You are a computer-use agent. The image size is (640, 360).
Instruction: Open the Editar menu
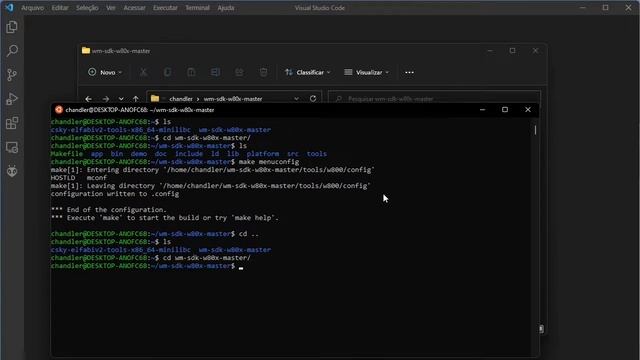[60, 8]
